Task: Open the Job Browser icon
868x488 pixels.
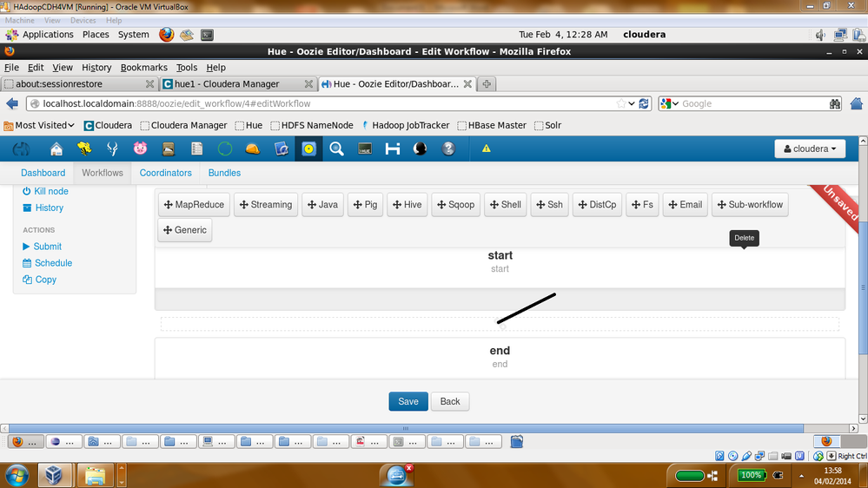Action: coord(281,148)
